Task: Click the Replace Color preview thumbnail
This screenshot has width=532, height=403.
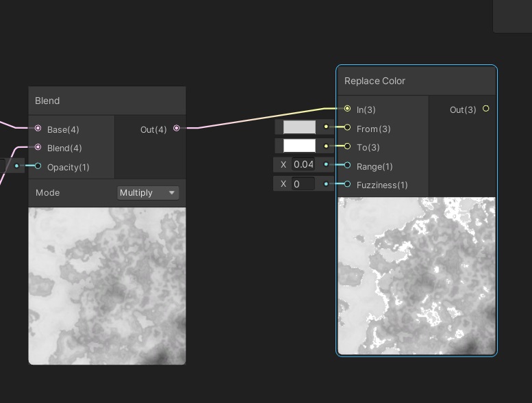Action: click(x=416, y=276)
